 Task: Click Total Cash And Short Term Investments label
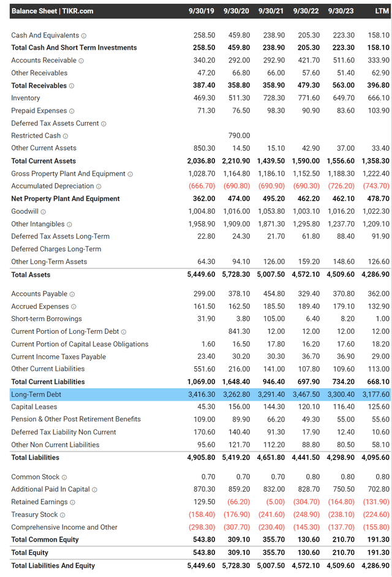tap(74, 47)
